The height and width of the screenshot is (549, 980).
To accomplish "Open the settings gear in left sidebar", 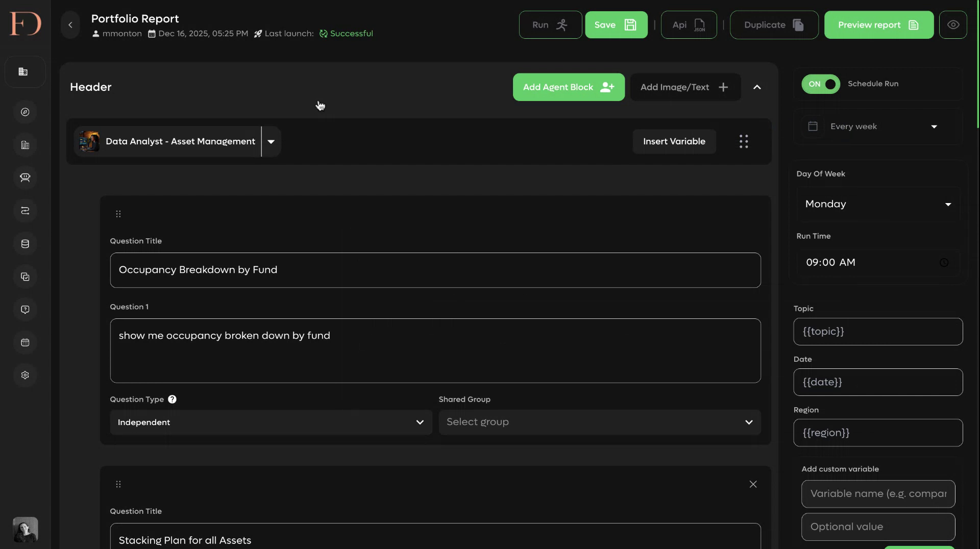I will [25, 375].
